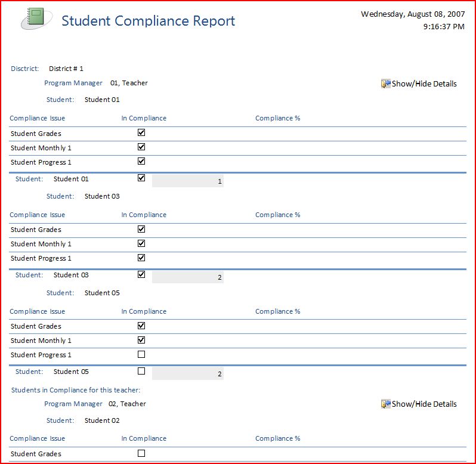476x464 pixels.
Task: Toggle the Student 01 summary row checkbox
Action: point(141,178)
